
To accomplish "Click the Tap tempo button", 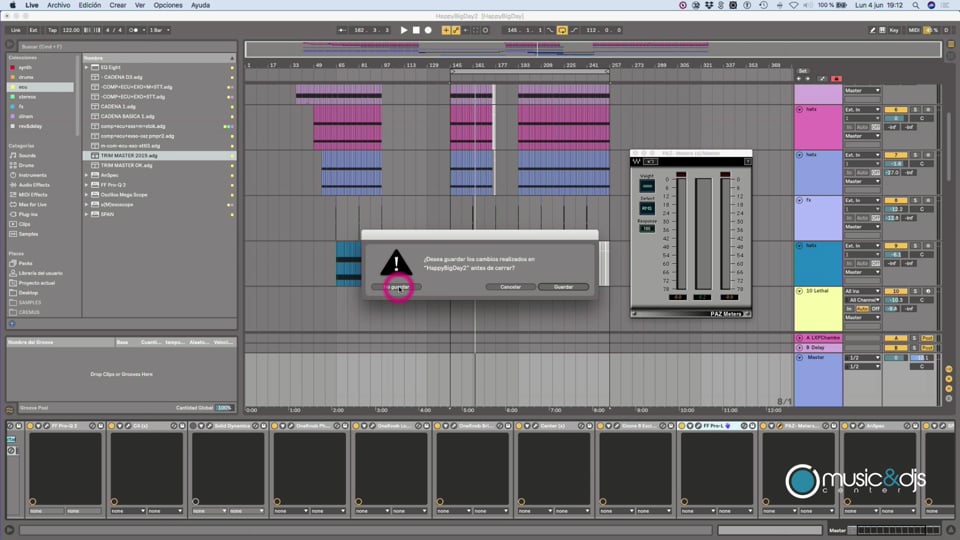I will [53, 30].
